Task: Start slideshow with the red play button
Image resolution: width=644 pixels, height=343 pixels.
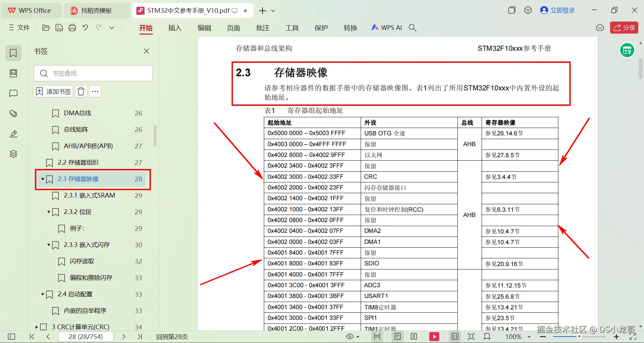Action: [434, 337]
